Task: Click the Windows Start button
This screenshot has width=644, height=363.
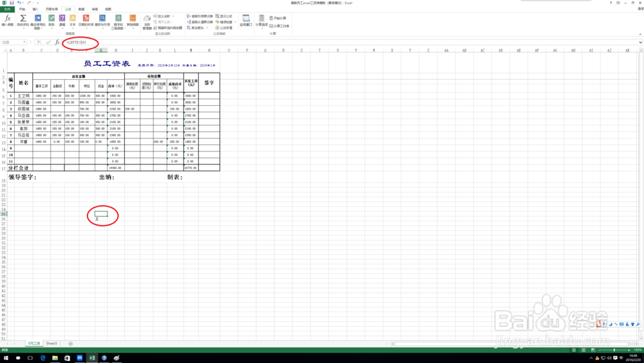Action: click(x=6, y=358)
